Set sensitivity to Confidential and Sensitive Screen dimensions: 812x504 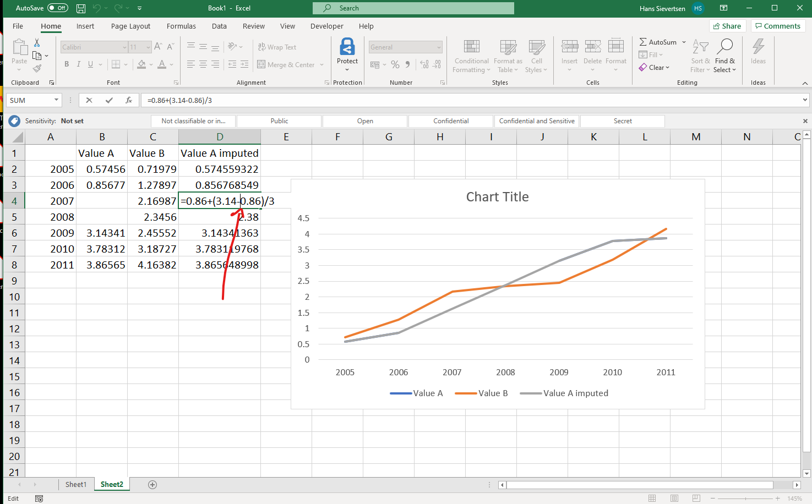[537, 121]
